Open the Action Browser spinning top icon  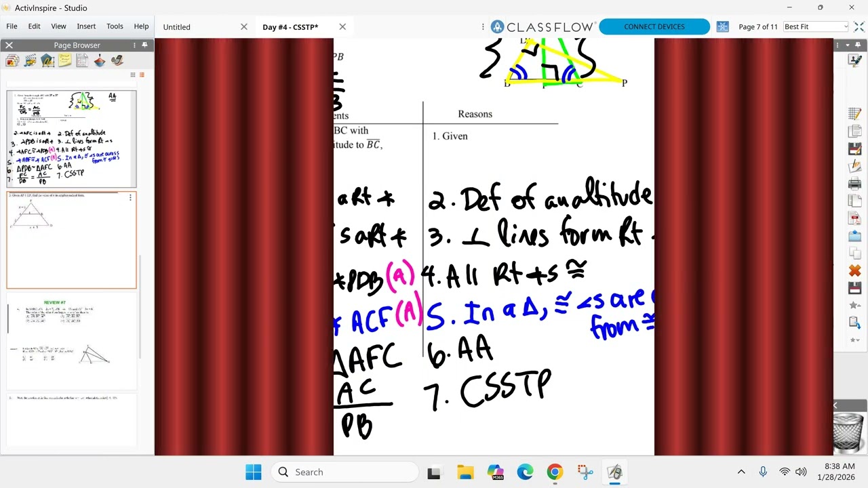100,60
